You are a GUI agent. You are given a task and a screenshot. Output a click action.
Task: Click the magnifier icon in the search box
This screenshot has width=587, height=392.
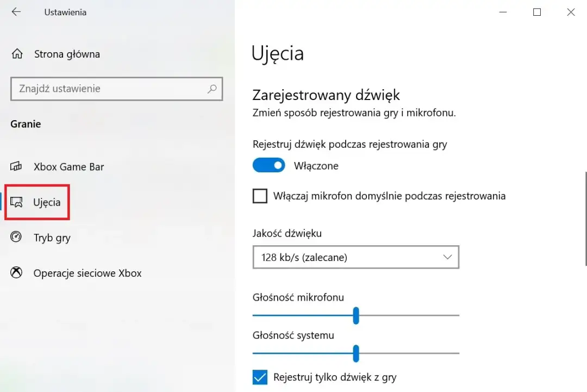tap(212, 89)
